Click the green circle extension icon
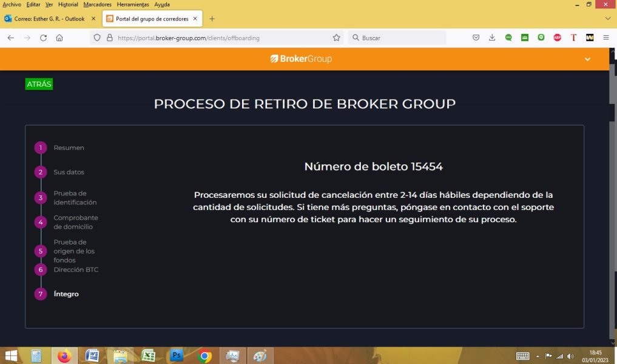 [541, 38]
